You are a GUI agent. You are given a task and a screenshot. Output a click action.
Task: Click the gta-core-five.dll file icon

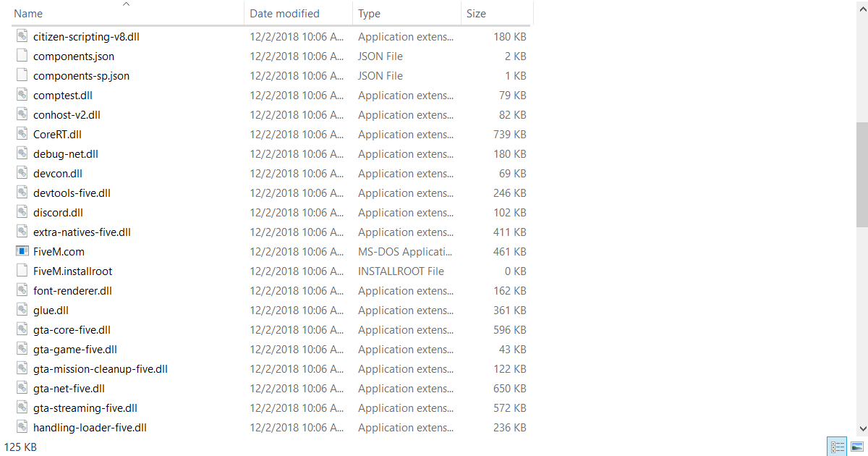[x=22, y=330]
